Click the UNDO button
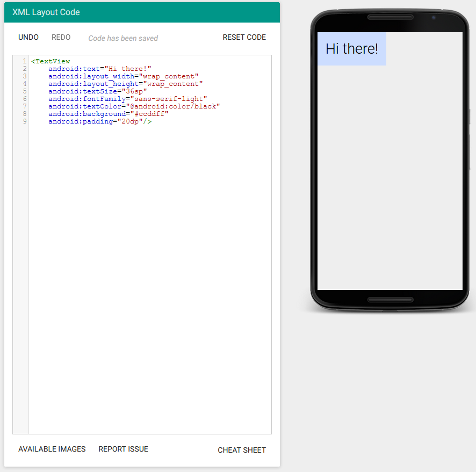 (x=28, y=37)
